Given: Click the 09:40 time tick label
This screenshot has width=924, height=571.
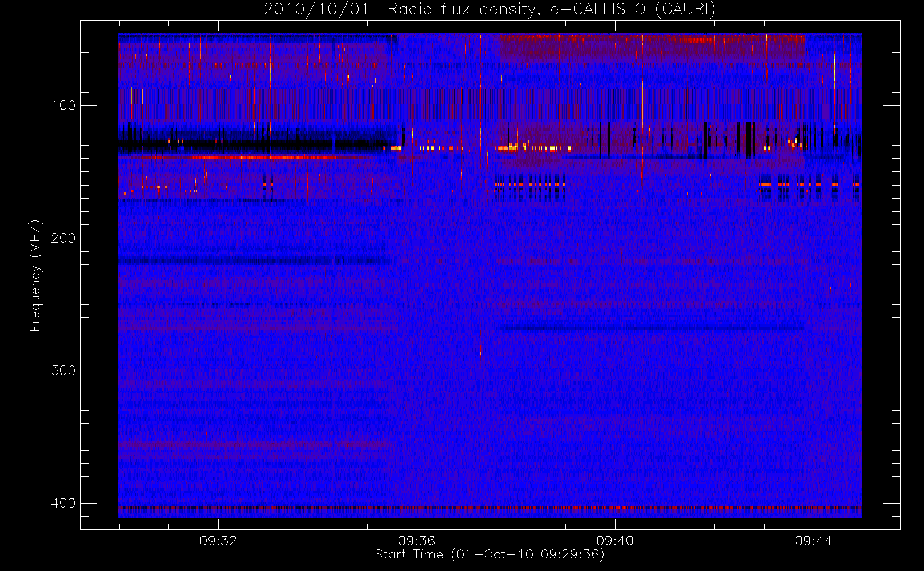Looking at the screenshot, I should click(615, 541).
